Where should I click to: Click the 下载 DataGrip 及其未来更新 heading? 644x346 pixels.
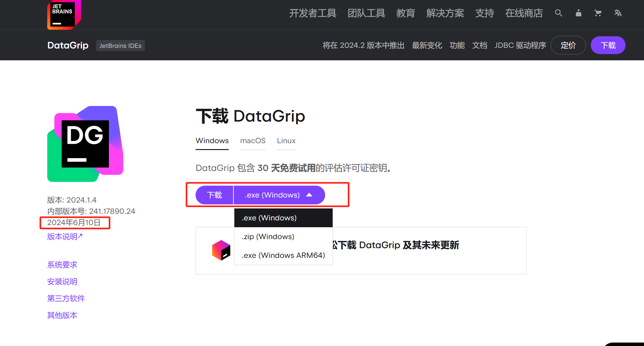(x=396, y=245)
